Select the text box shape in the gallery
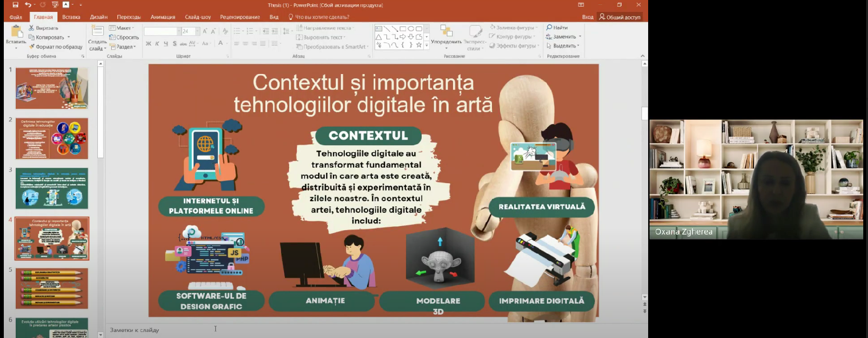Screen dimensions: 868x338 (x=378, y=29)
